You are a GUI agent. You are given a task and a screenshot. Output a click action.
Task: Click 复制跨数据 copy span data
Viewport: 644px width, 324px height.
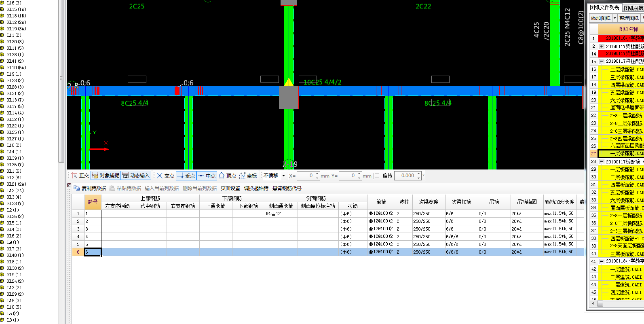point(90,188)
